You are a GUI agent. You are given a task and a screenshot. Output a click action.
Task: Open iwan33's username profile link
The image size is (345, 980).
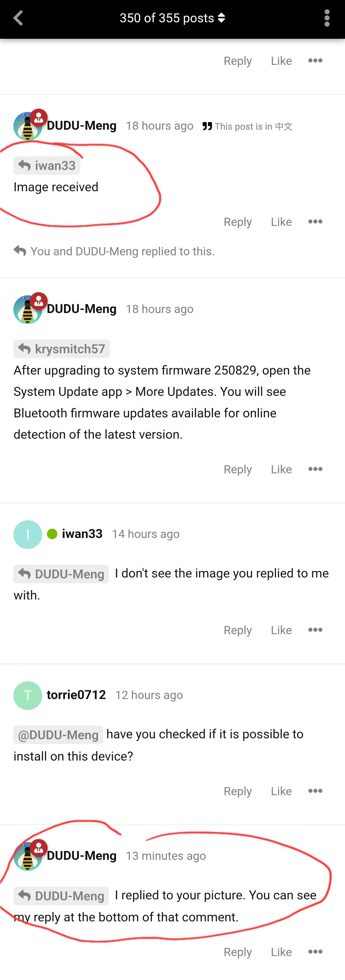coord(82,534)
